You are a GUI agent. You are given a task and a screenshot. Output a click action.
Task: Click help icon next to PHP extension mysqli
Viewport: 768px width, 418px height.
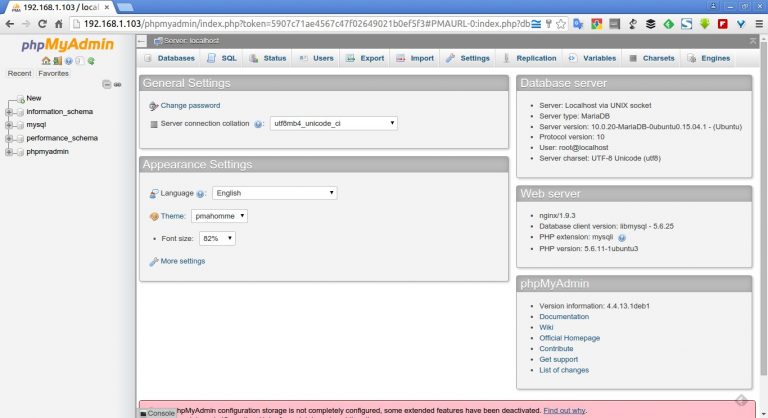[622, 238]
